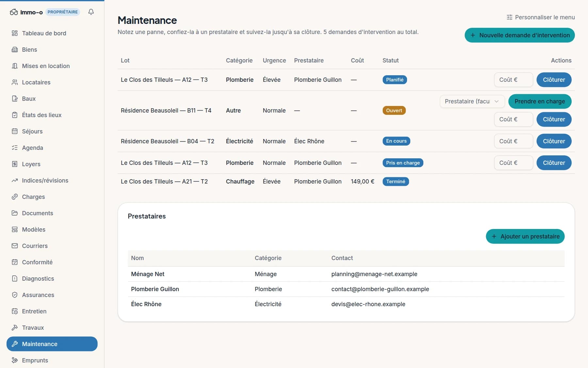Clôturer the Pris en charge request
The image size is (588, 368).
click(554, 163)
